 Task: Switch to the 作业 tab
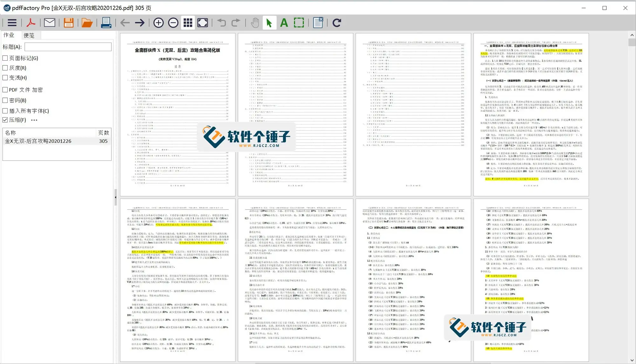(9, 35)
